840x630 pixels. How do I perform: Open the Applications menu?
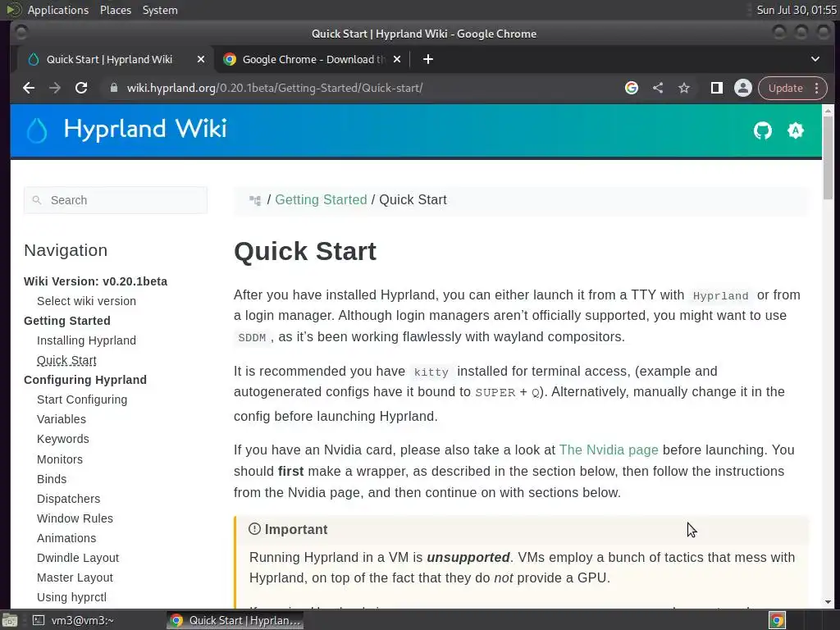(58, 10)
